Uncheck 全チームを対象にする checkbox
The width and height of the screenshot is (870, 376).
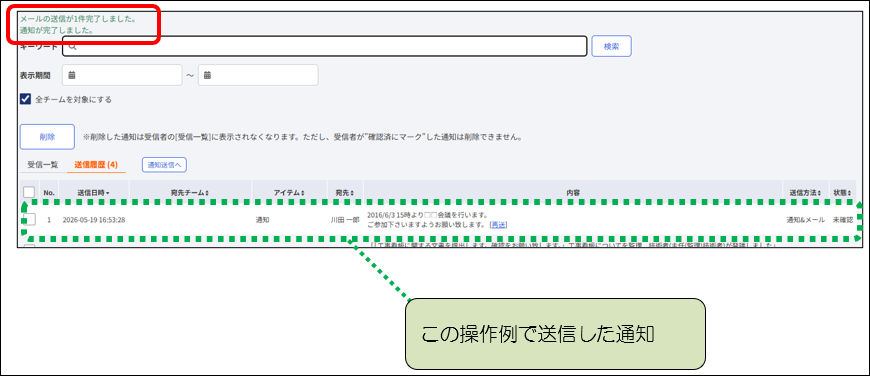pos(26,100)
